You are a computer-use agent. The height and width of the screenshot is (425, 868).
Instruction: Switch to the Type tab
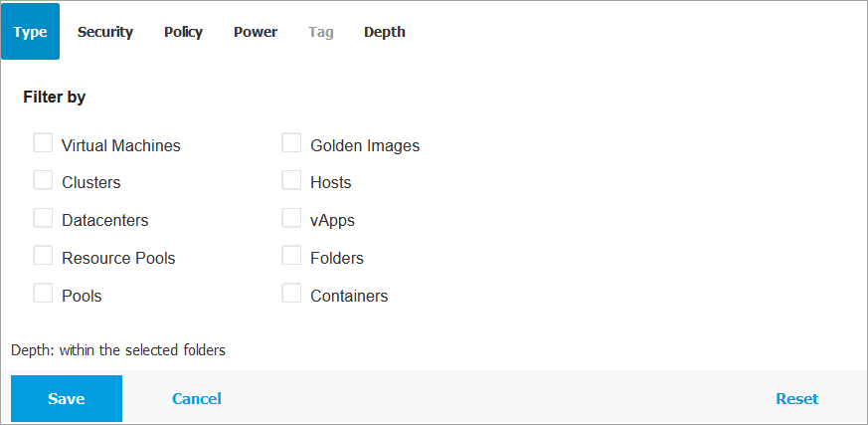tap(31, 32)
